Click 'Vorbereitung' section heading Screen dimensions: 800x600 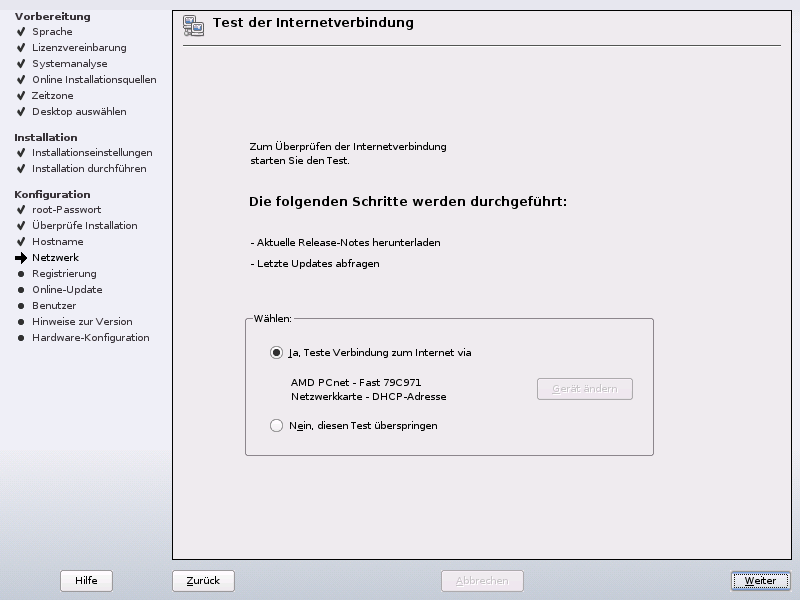(x=53, y=16)
